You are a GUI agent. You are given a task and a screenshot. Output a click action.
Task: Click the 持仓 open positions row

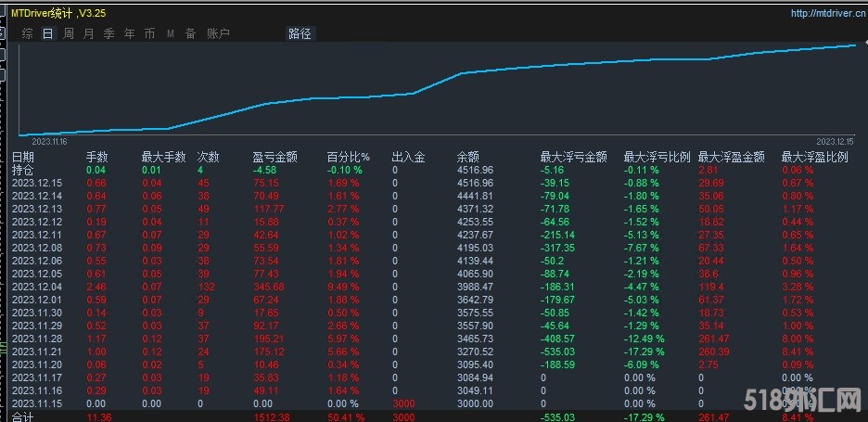click(23, 171)
